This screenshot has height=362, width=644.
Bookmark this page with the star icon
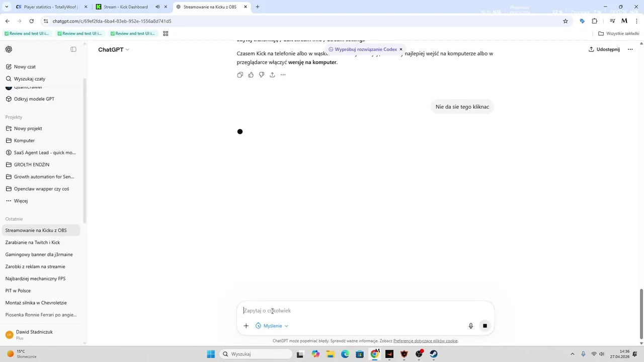566,21
